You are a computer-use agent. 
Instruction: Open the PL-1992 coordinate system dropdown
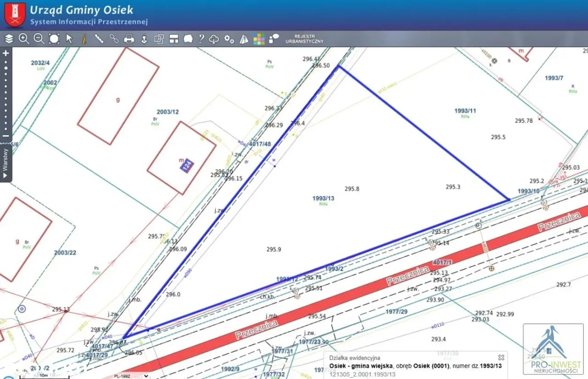(x=130, y=376)
